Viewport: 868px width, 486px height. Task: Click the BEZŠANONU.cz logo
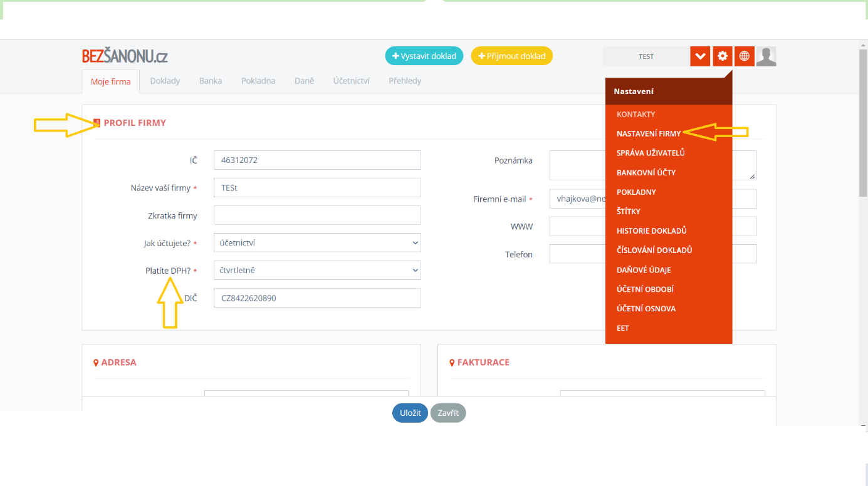125,56
